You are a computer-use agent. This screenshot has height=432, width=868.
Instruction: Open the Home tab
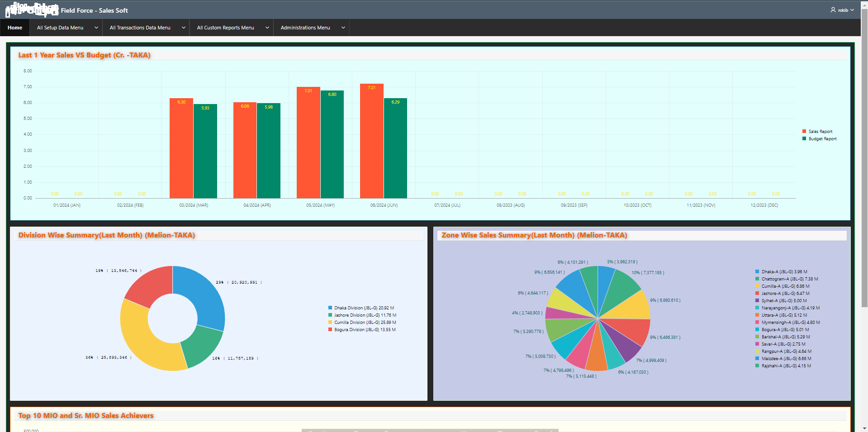pos(15,28)
